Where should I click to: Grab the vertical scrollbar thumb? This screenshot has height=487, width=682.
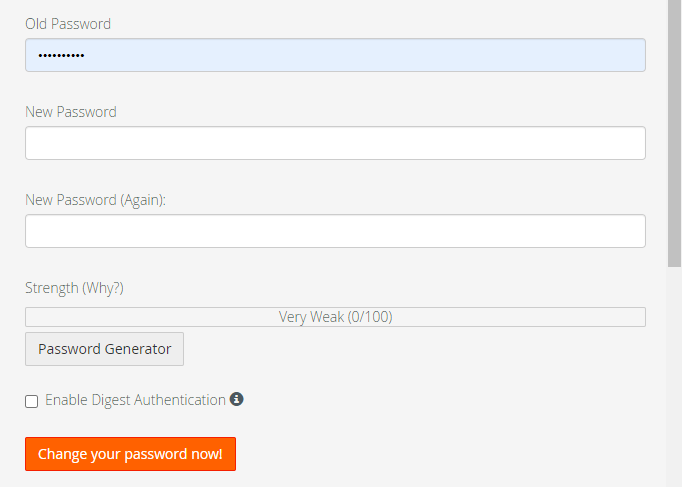click(x=674, y=130)
